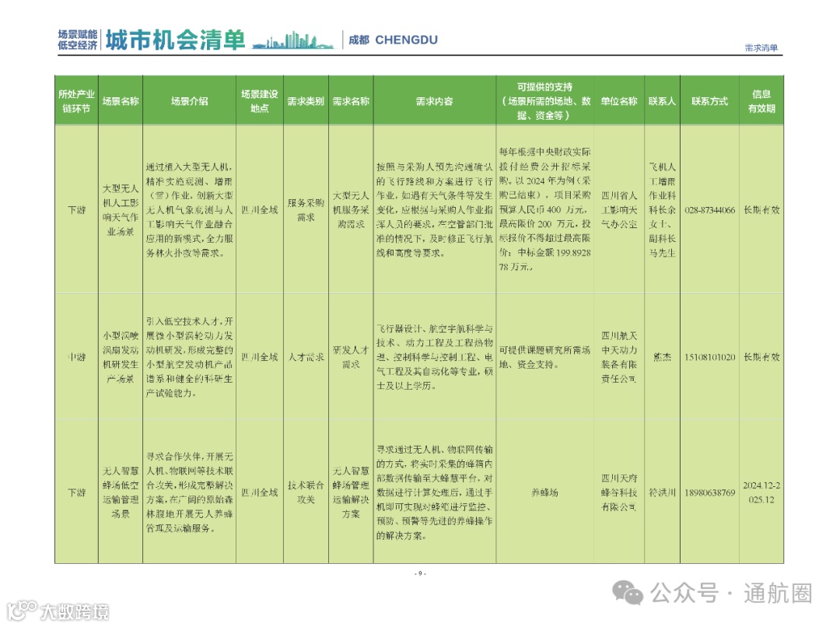Click the 人才需求 category cell
This screenshot has width=840, height=627.
point(306,357)
